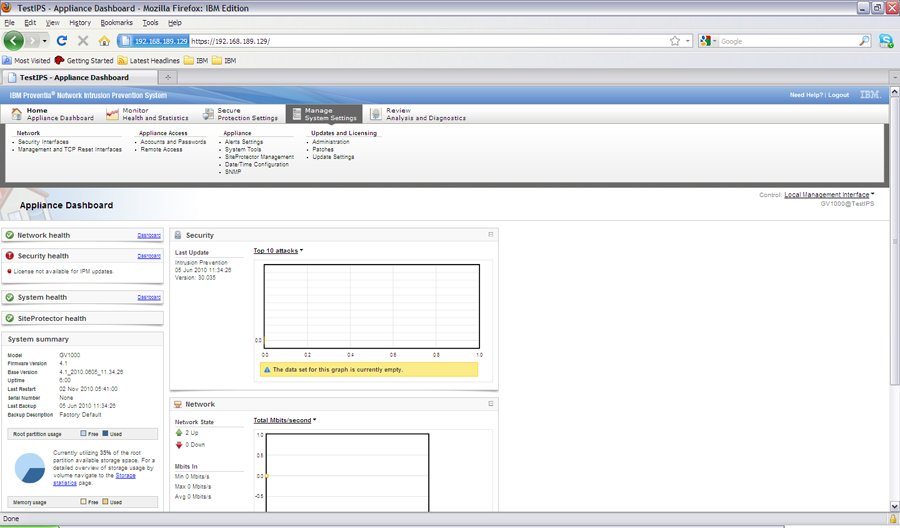Click the red down-arrow Network State icon
900x528 pixels.
[x=179, y=445]
